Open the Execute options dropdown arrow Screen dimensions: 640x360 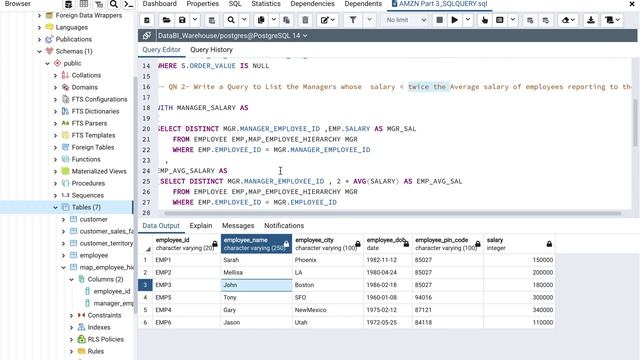tap(468, 20)
